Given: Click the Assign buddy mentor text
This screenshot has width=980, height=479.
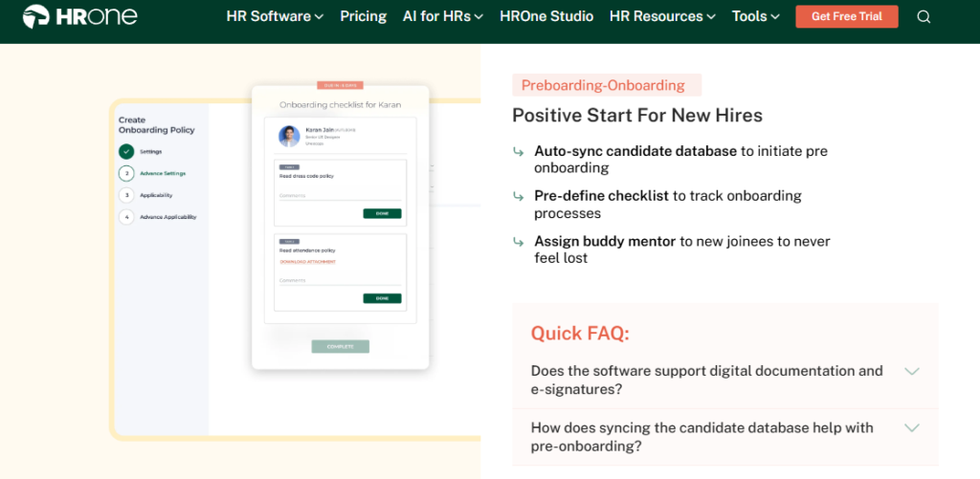Looking at the screenshot, I should click(605, 240).
